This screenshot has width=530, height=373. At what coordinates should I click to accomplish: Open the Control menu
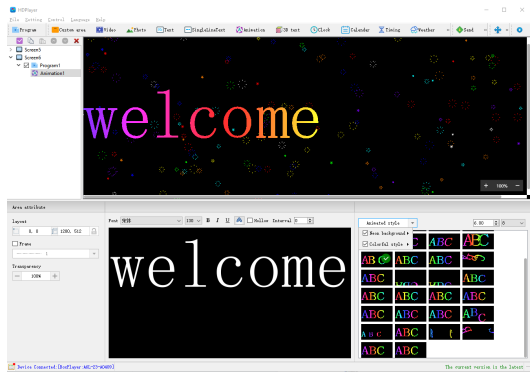pyautogui.click(x=56, y=20)
